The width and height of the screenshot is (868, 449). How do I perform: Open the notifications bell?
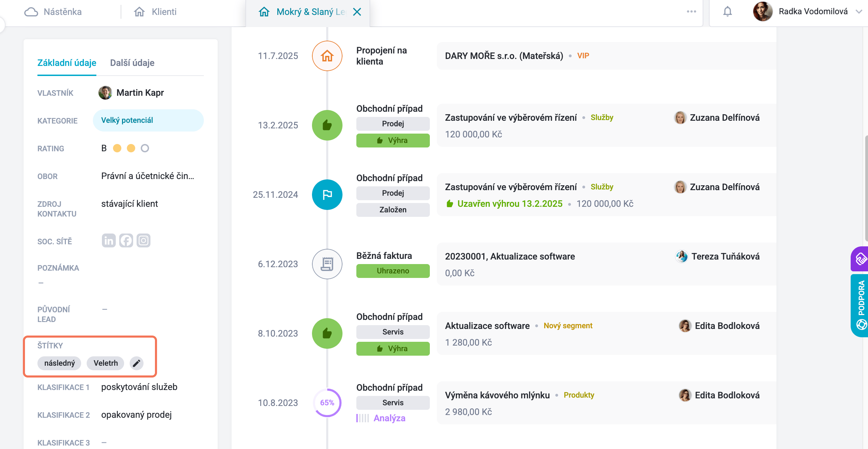727,12
